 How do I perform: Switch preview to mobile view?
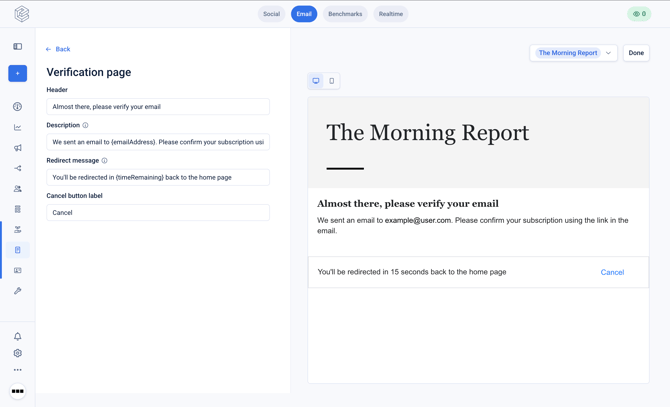332,81
